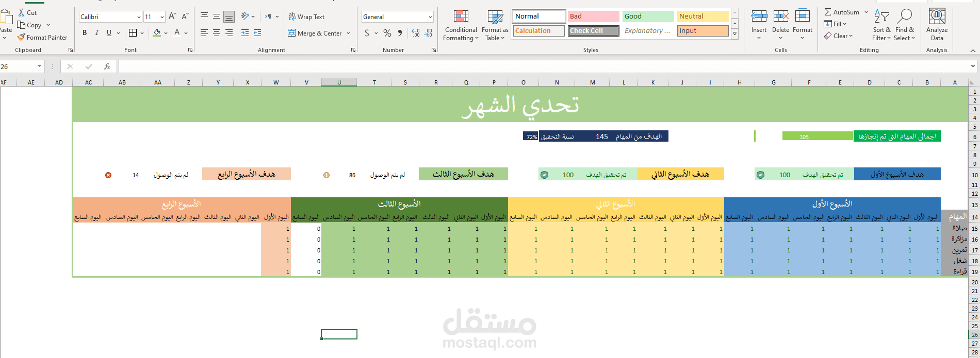Apply the Font Color letter A

[177, 32]
